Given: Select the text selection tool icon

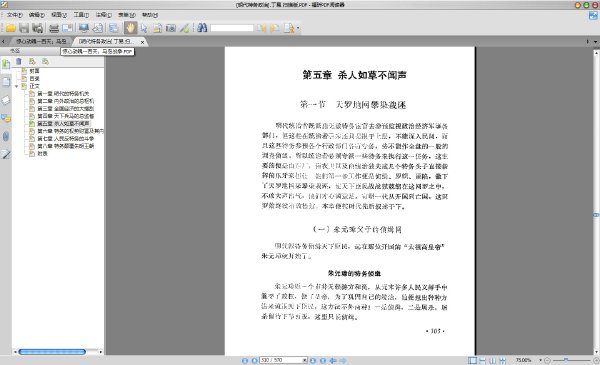Looking at the screenshot, I should click(157, 28).
